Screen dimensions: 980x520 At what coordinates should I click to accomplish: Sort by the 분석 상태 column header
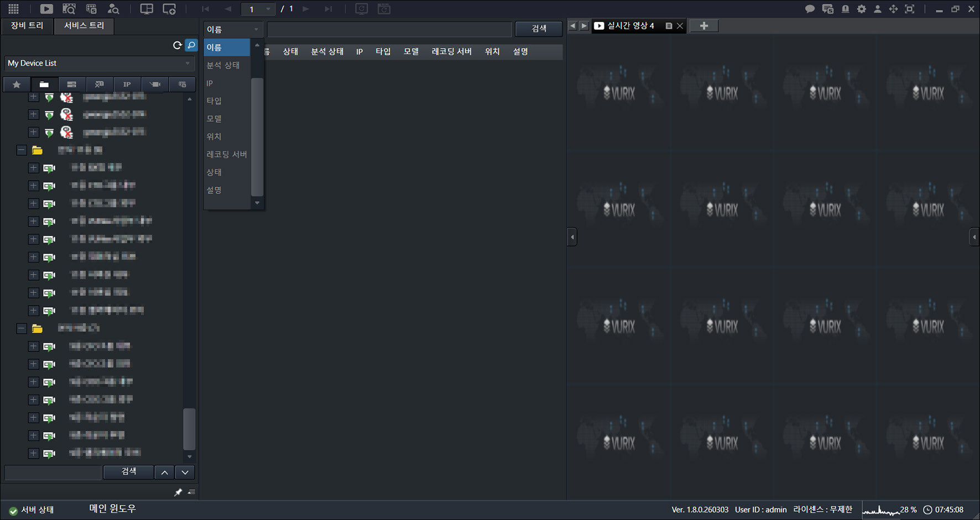(327, 52)
